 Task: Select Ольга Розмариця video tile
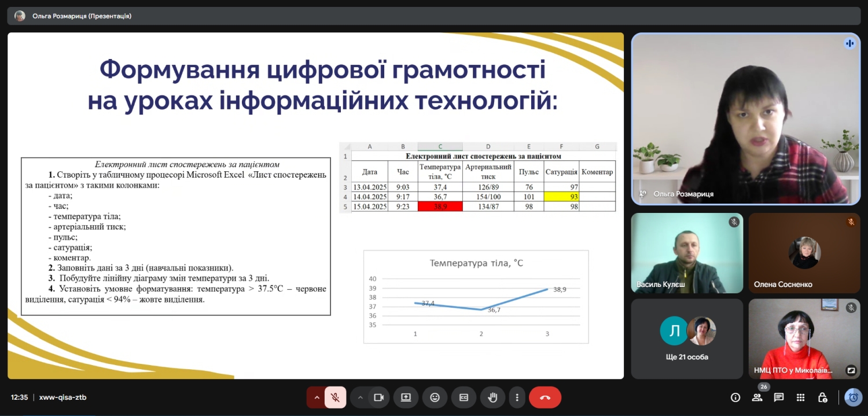click(745, 119)
